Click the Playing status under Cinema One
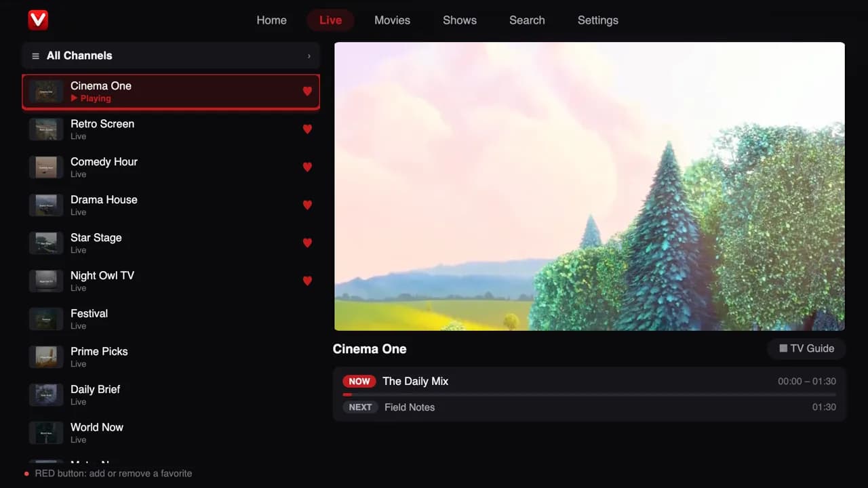The image size is (868, 488). 91,98
